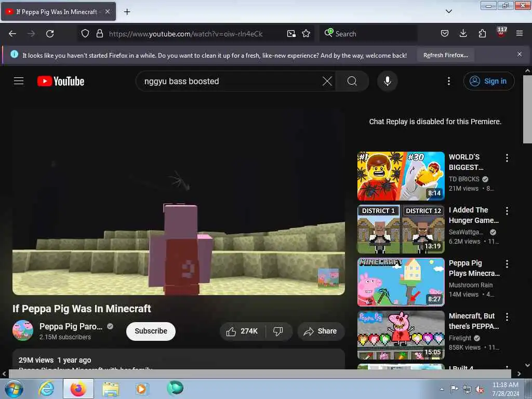This screenshot has width=532, height=399.
Task: Go back with the browser back arrow
Action: (12, 34)
